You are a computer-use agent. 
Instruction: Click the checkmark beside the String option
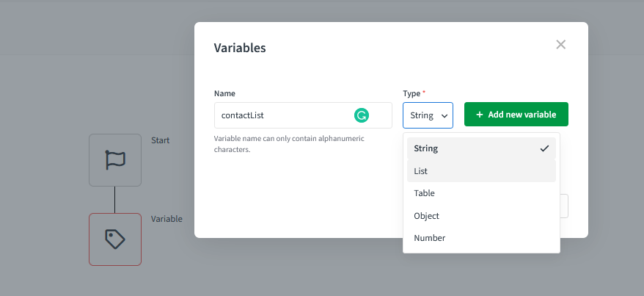[x=544, y=148]
